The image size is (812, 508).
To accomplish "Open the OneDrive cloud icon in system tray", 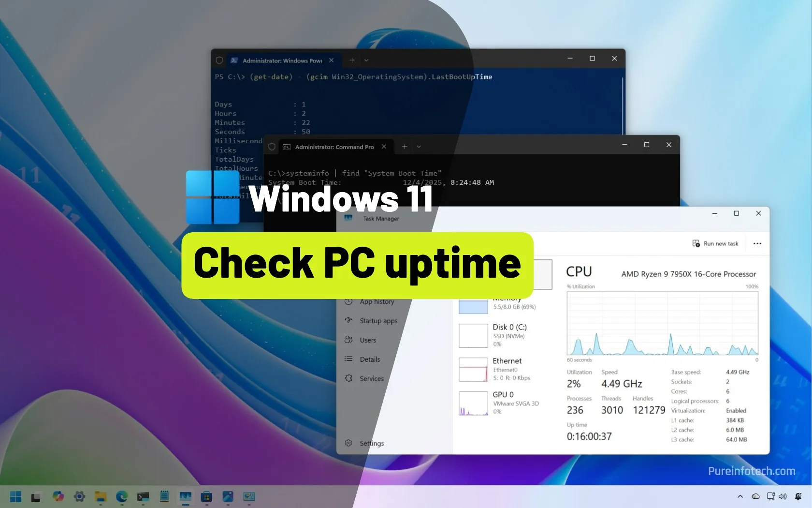I will (x=755, y=496).
